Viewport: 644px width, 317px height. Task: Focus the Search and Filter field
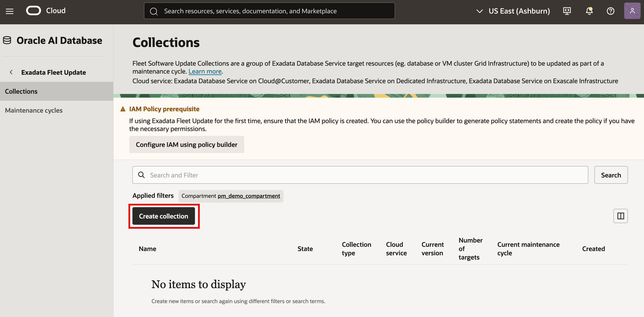[360, 175]
